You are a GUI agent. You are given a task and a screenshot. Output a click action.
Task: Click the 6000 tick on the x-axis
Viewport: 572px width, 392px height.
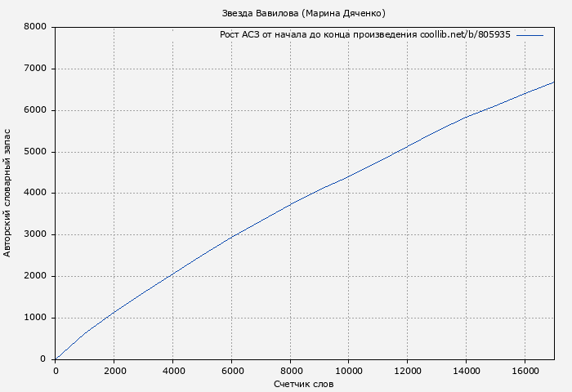point(231,371)
